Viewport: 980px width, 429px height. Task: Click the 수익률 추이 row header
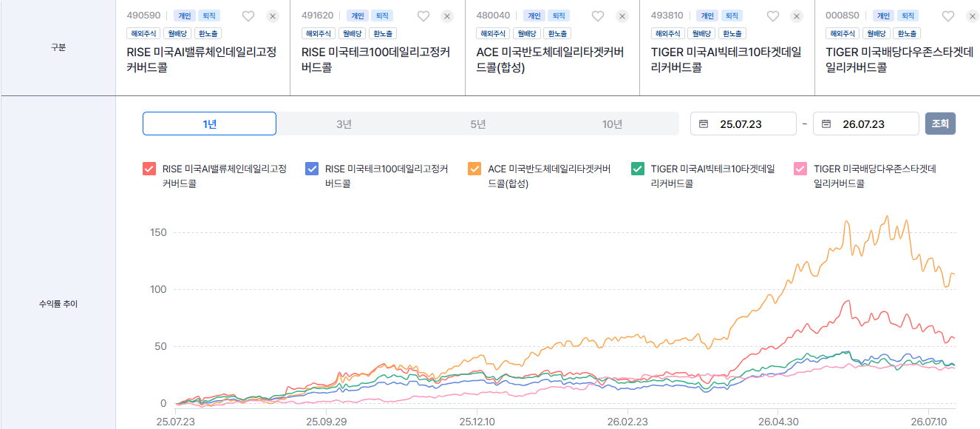click(x=58, y=304)
